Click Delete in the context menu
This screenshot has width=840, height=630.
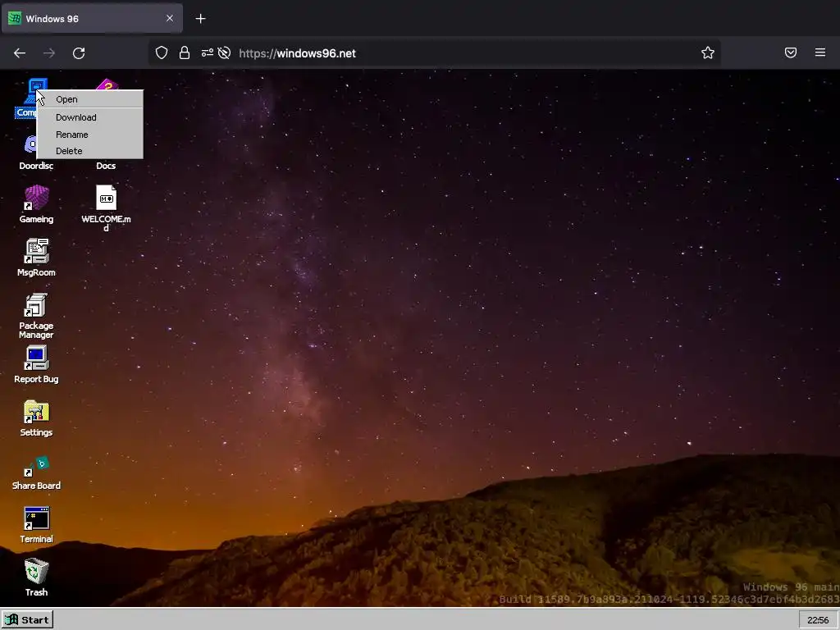89,151
